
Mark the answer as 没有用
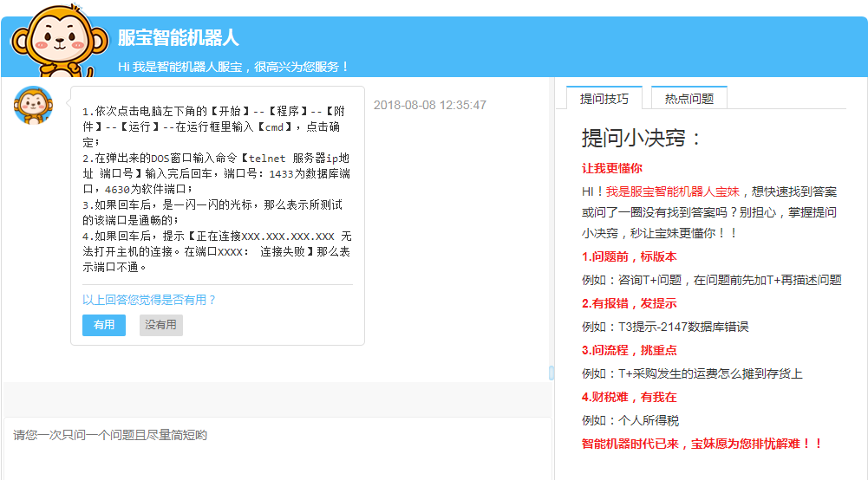[161, 325]
